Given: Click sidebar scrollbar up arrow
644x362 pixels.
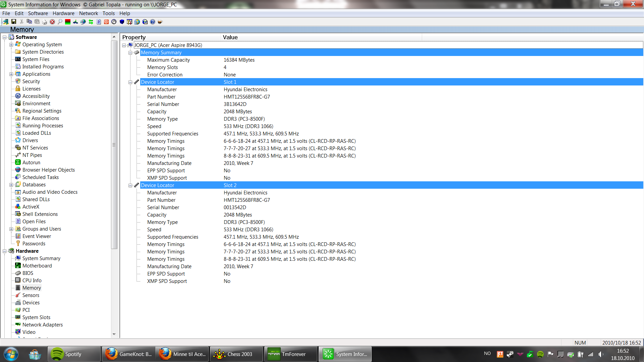Looking at the screenshot, I should (x=114, y=37).
